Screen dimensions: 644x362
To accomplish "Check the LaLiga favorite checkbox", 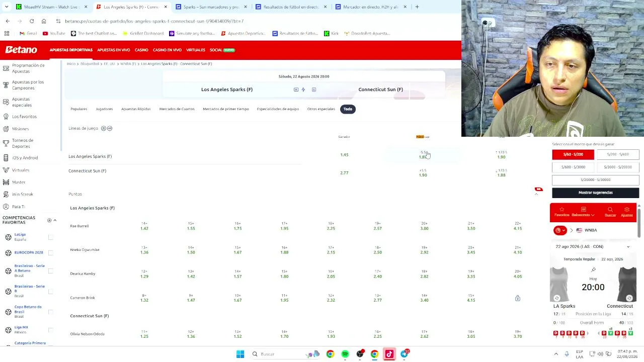I will click(50, 237).
